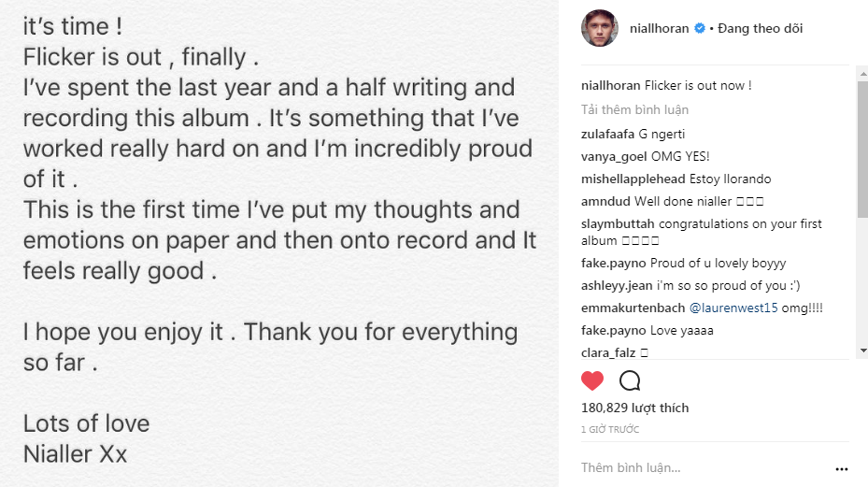Image resolution: width=868 pixels, height=487 pixels.
Task: Open zulafaafa's profile from comments
Action: click(x=607, y=134)
